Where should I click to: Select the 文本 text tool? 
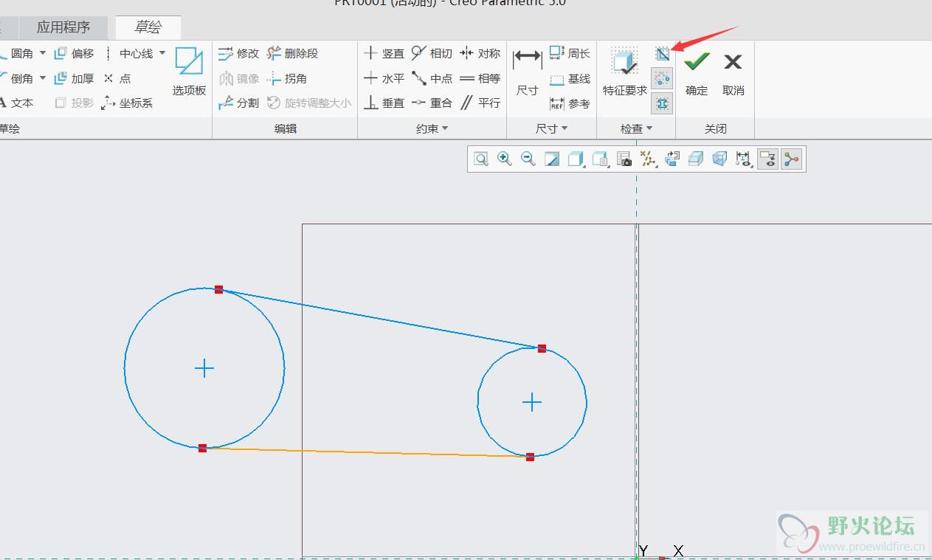click(16, 103)
